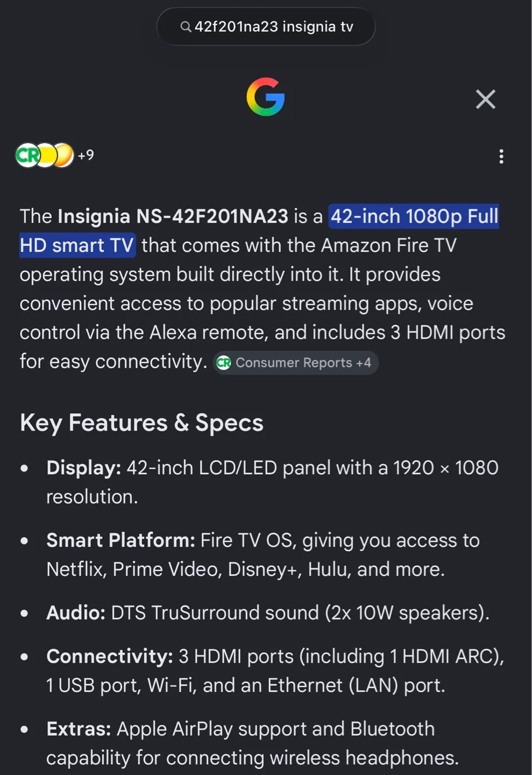532x775 pixels.
Task: Click the CR logo inside the citation chip
Action: click(224, 363)
